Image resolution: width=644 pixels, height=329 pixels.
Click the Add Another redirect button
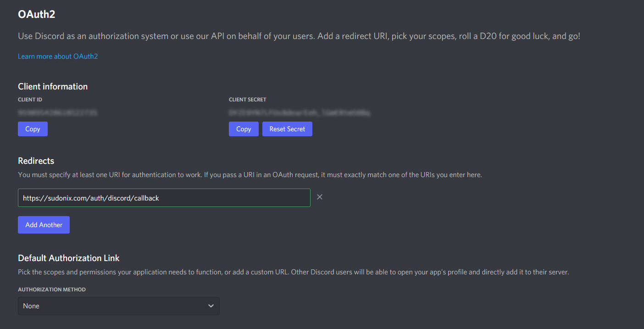(44, 225)
